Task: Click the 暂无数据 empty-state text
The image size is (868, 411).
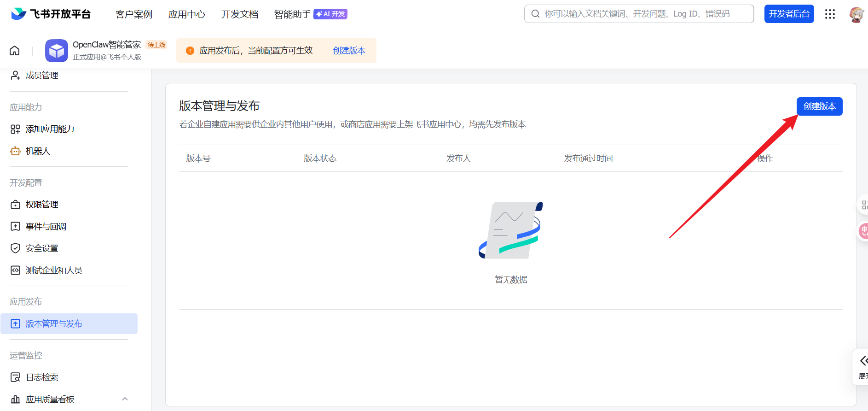Action: coord(511,280)
